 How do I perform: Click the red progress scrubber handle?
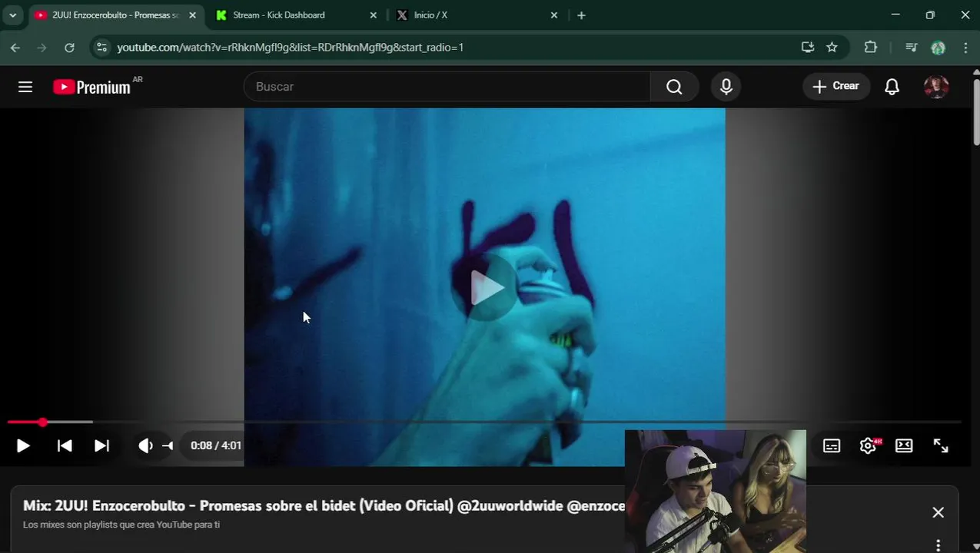pos(42,422)
